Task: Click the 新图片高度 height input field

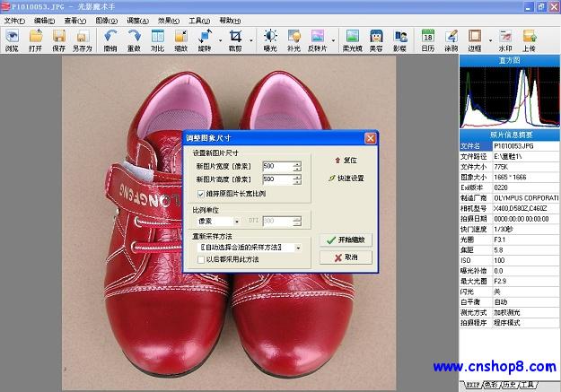Action: [x=277, y=179]
